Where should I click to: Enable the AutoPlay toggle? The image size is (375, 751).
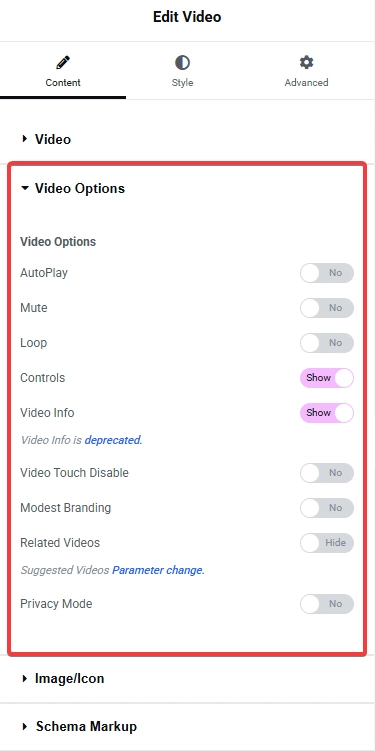point(327,273)
